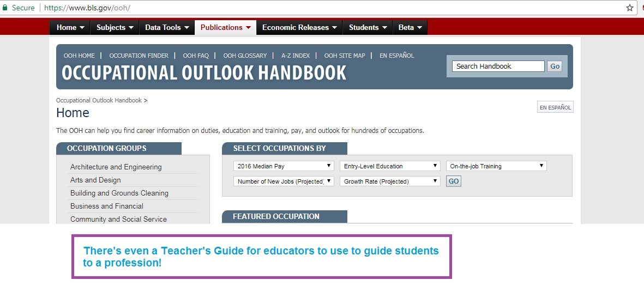The height and width of the screenshot is (298, 644).
Task: Open Architecture and Engineering occupation group
Action: coord(116,167)
